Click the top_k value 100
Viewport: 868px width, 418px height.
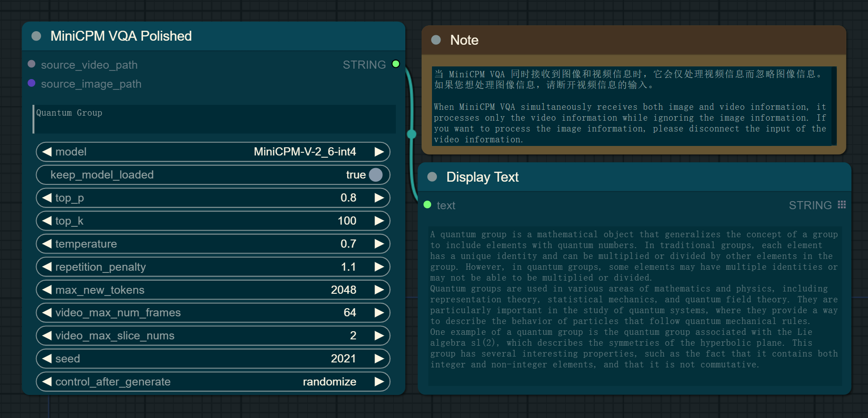347,221
